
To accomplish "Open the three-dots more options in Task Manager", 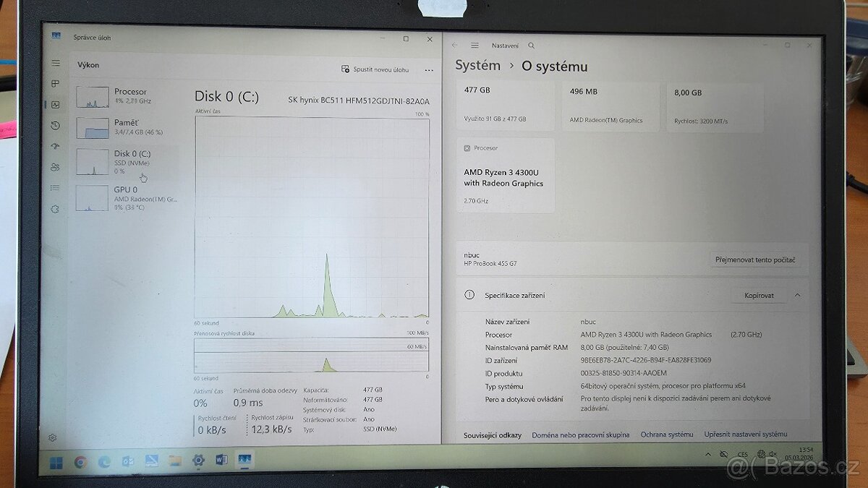I will click(x=429, y=70).
